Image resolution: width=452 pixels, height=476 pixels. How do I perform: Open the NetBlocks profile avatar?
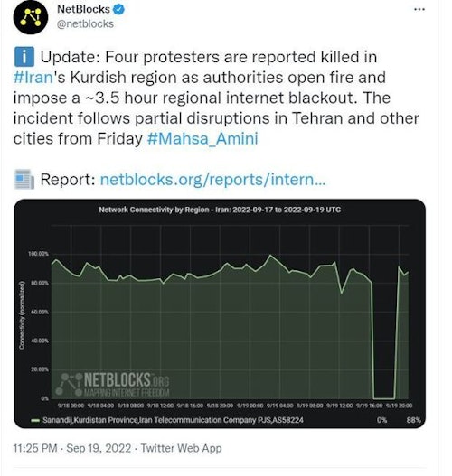click(31, 17)
